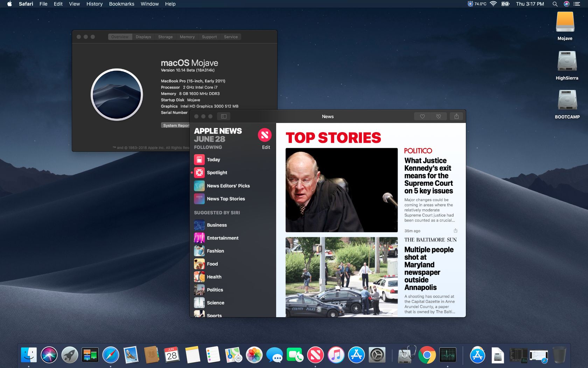Love story with heart button in News

[422, 116]
